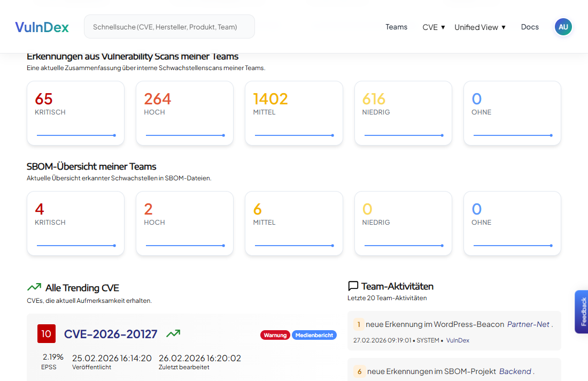This screenshot has height=381, width=588.
Task: Open the Feedback side tab
Action: [x=582, y=311]
